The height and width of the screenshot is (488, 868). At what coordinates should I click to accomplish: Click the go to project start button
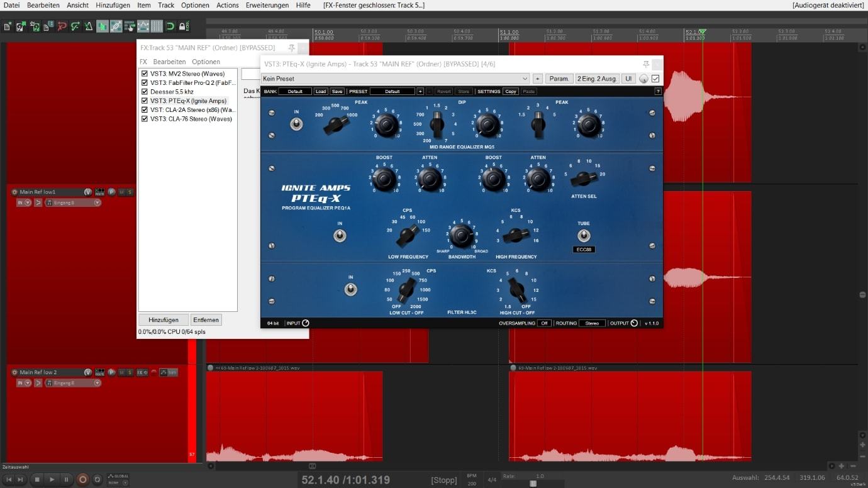9,479
